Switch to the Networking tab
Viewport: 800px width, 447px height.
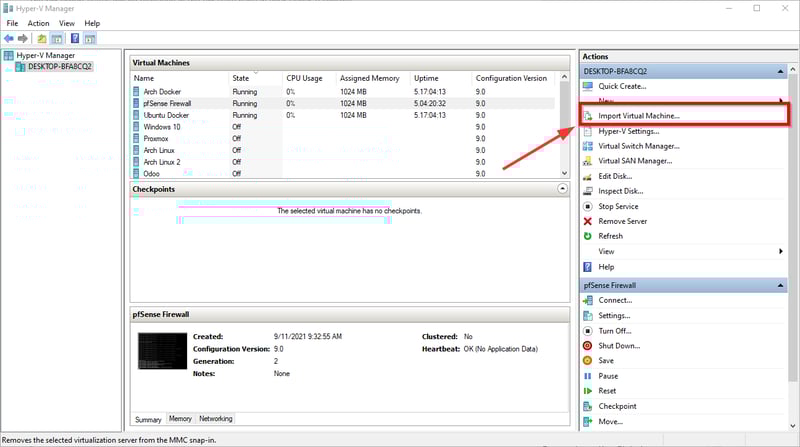click(214, 419)
